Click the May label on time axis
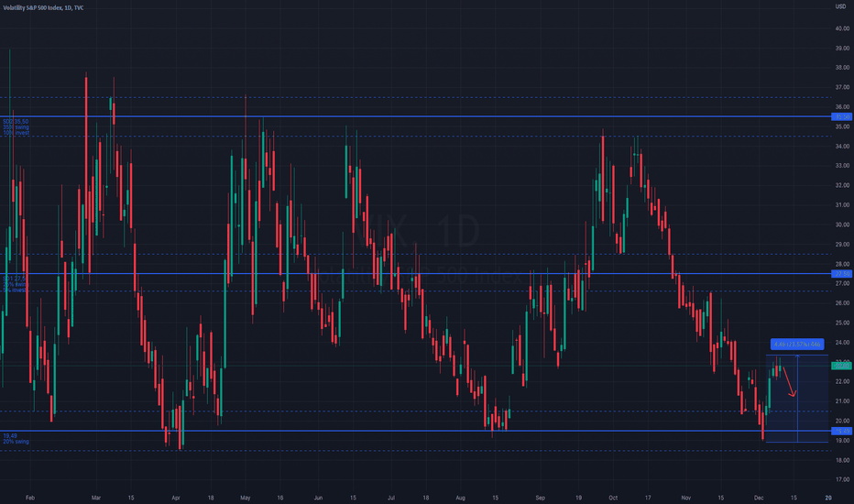Viewport: 854px width, 504px height. coord(245,498)
